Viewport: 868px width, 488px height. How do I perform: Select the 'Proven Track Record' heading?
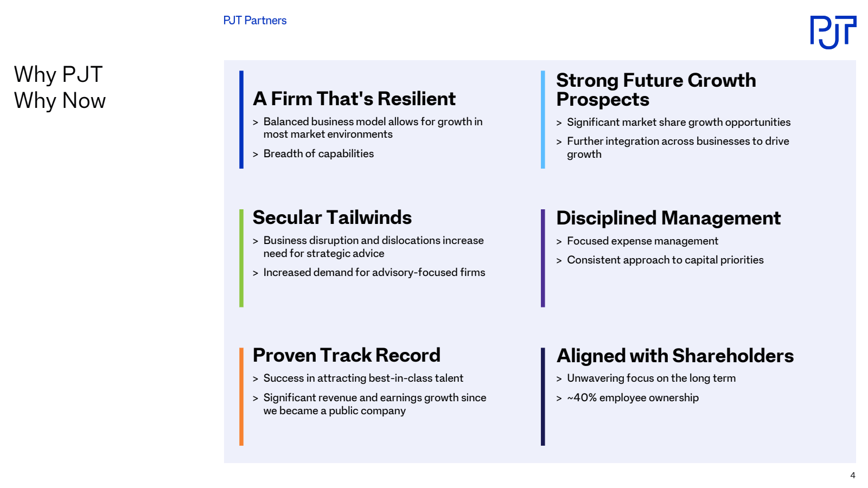click(x=347, y=355)
